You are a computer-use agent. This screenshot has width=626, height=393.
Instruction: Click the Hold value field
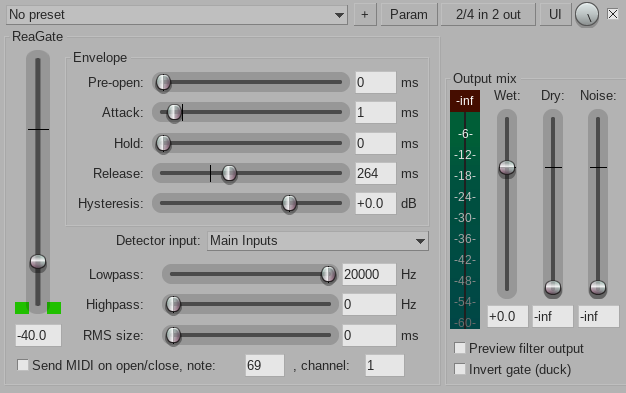tap(376, 143)
